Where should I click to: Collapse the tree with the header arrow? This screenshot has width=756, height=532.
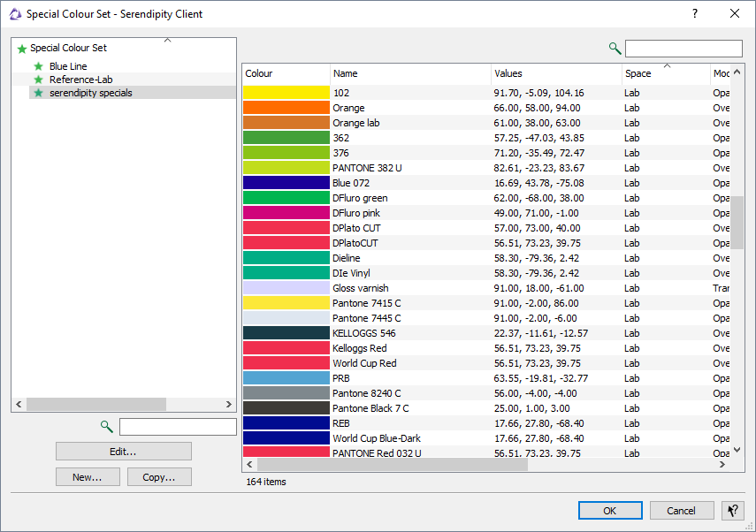click(x=167, y=40)
